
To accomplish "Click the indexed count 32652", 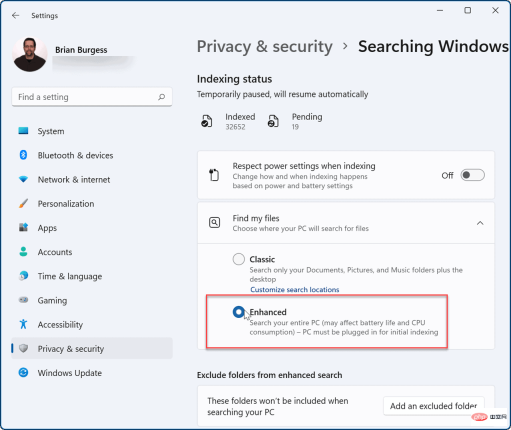I will pyautogui.click(x=235, y=127).
